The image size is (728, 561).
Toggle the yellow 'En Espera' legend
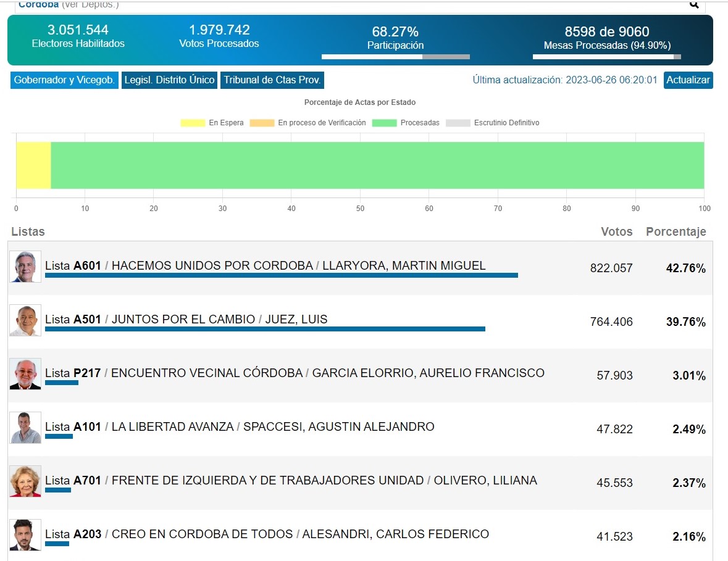[212, 123]
